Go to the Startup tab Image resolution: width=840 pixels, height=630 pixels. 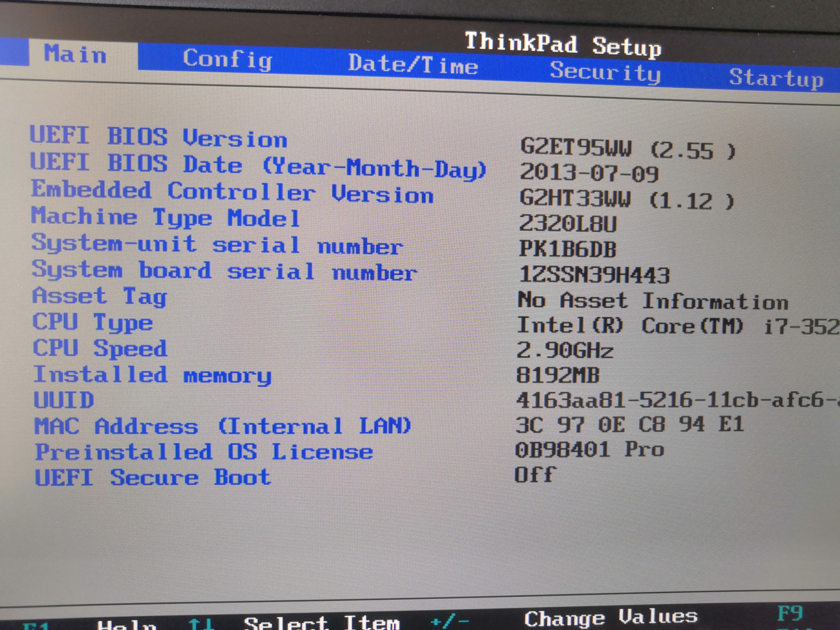click(776, 78)
